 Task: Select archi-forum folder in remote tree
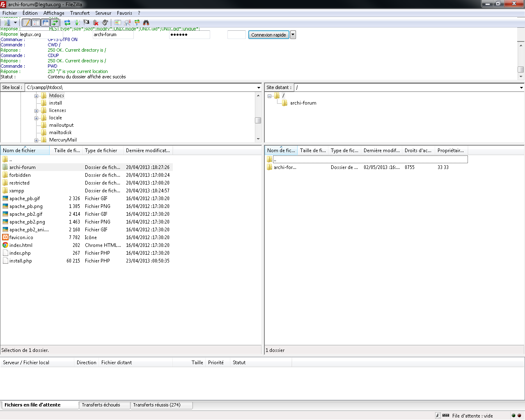point(303,103)
